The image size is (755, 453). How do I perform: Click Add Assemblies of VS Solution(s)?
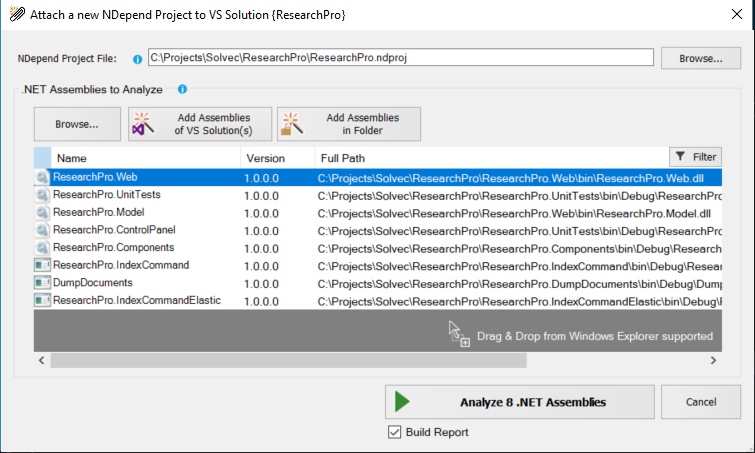coord(200,124)
